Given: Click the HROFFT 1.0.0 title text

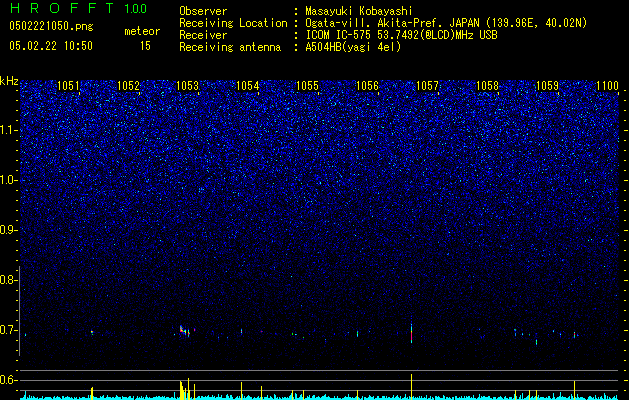Looking at the screenshot, I should point(78,8).
